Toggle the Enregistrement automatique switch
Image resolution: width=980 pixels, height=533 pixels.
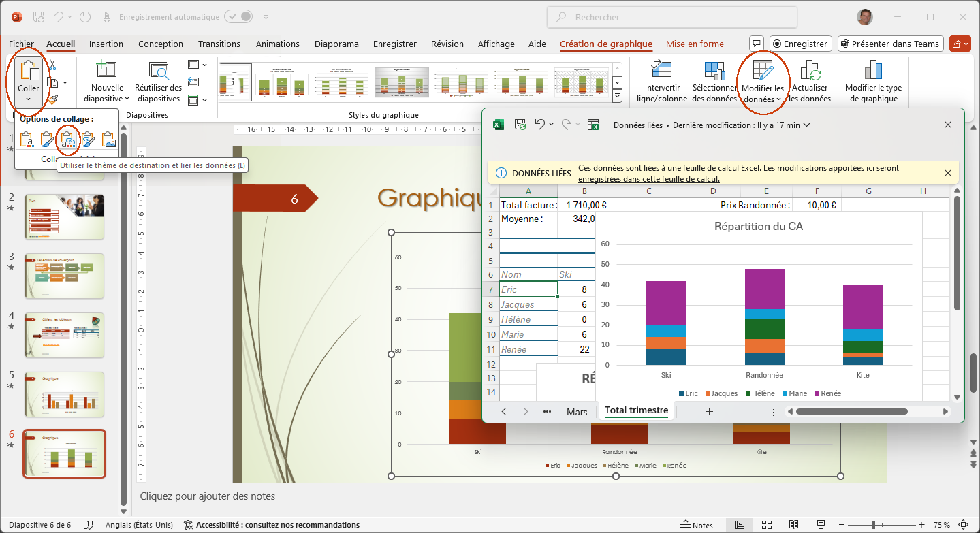238,17
